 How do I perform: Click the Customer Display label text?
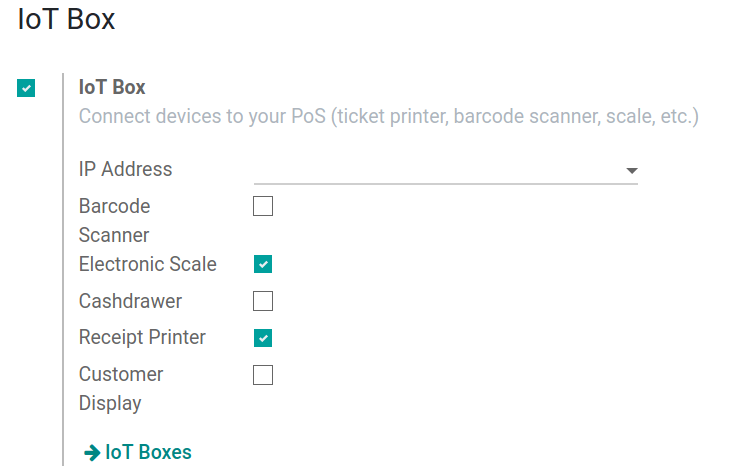click(121, 389)
